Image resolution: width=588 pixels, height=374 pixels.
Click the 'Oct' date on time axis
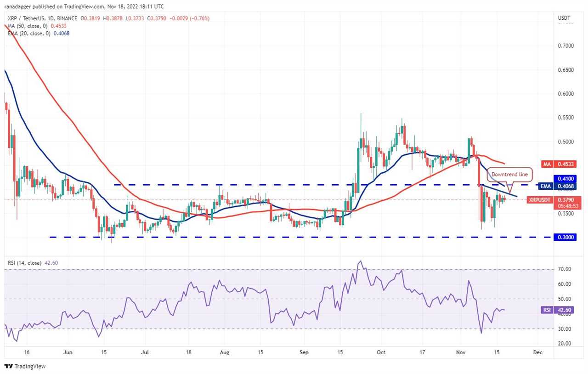point(381,352)
